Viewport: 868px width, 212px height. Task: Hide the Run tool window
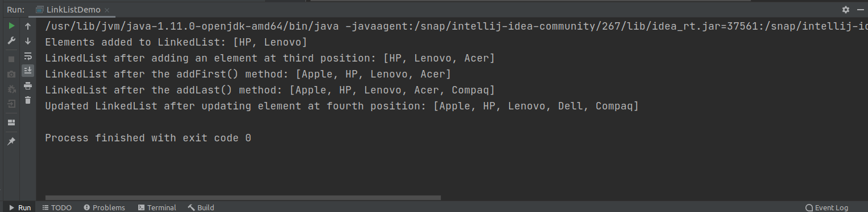point(859,10)
